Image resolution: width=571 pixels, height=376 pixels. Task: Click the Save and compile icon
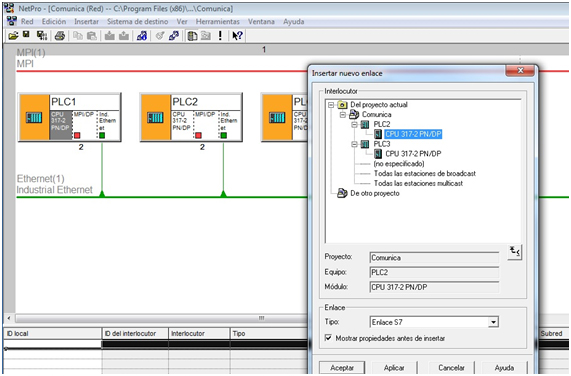click(x=42, y=35)
